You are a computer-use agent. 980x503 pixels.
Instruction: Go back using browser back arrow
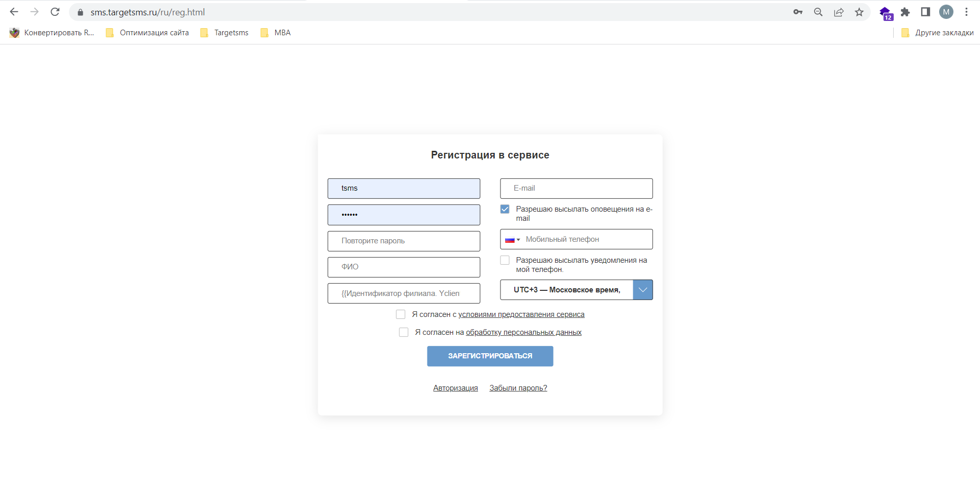pyautogui.click(x=14, y=12)
